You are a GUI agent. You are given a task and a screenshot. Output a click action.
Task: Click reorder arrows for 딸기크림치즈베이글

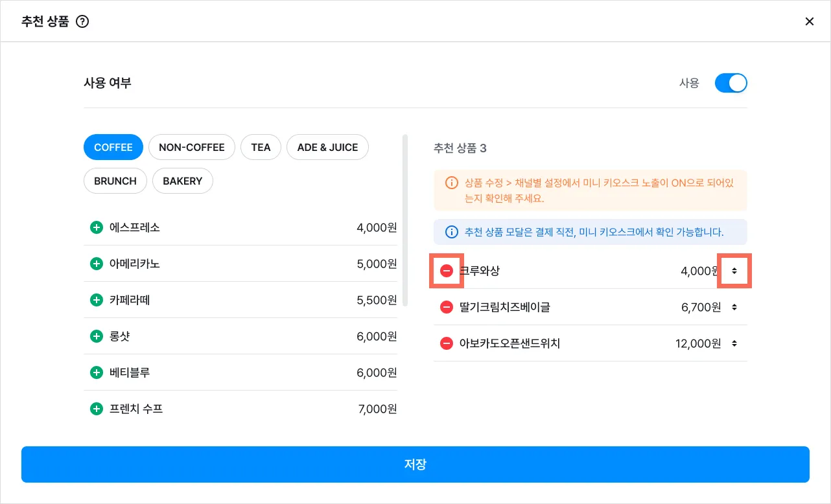[x=734, y=307]
